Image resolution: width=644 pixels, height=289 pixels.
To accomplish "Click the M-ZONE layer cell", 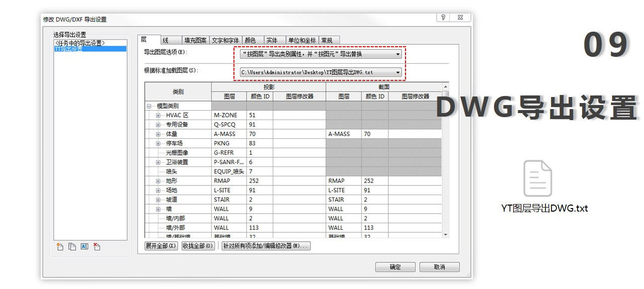I will point(229,116).
